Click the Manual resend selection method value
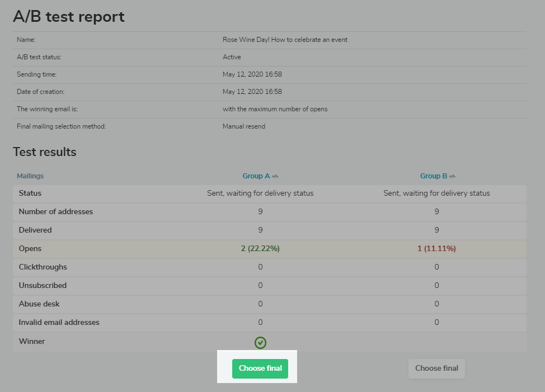 [x=244, y=126]
